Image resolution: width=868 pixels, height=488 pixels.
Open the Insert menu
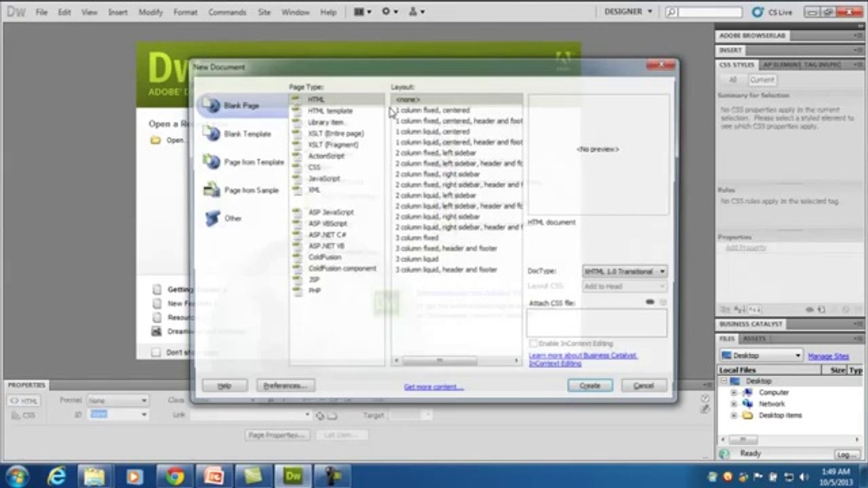coord(118,12)
